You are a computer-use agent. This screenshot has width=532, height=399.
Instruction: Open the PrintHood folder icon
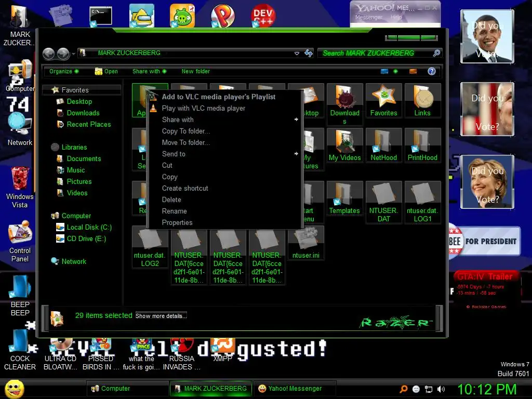(x=422, y=145)
